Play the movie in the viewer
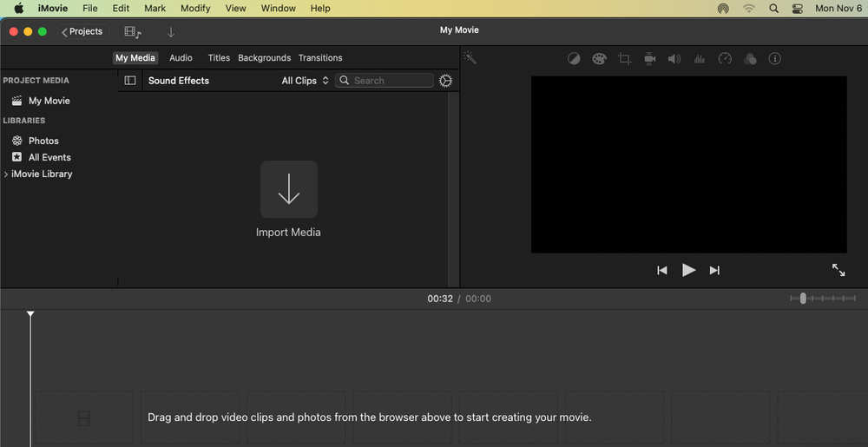 (688, 270)
